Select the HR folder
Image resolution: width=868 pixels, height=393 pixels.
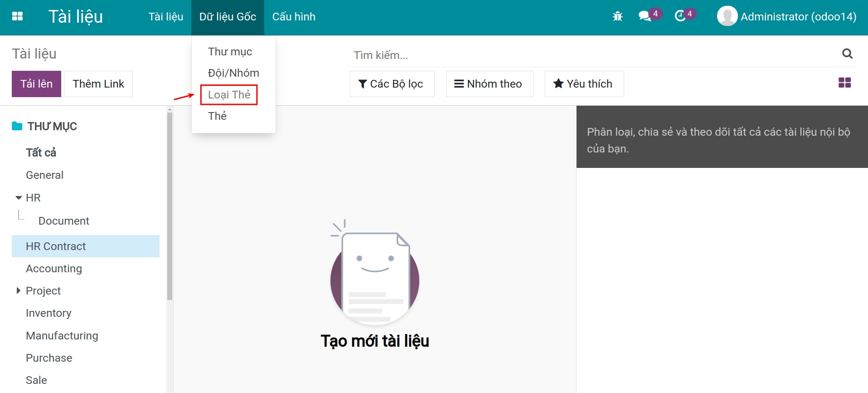click(x=33, y=198)
